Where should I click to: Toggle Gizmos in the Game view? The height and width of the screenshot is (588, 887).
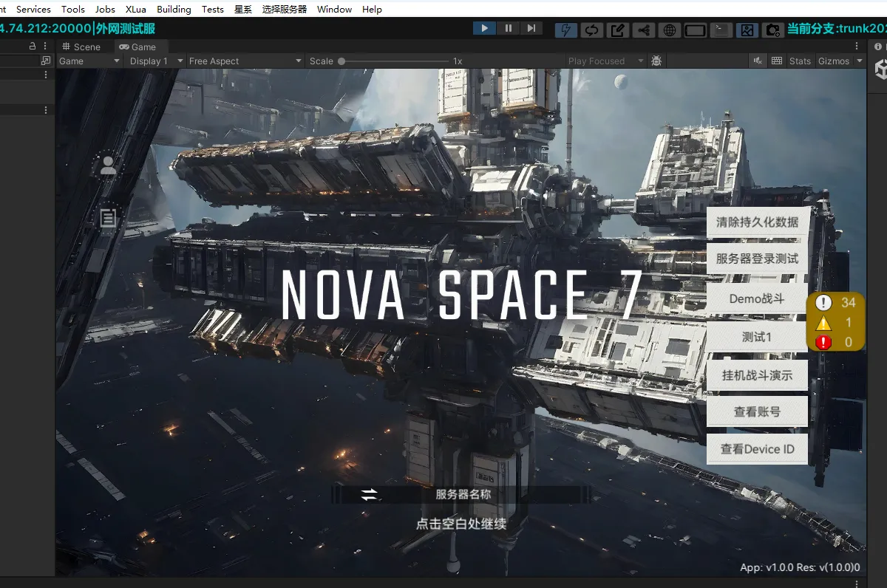click(x=834, y=61)
